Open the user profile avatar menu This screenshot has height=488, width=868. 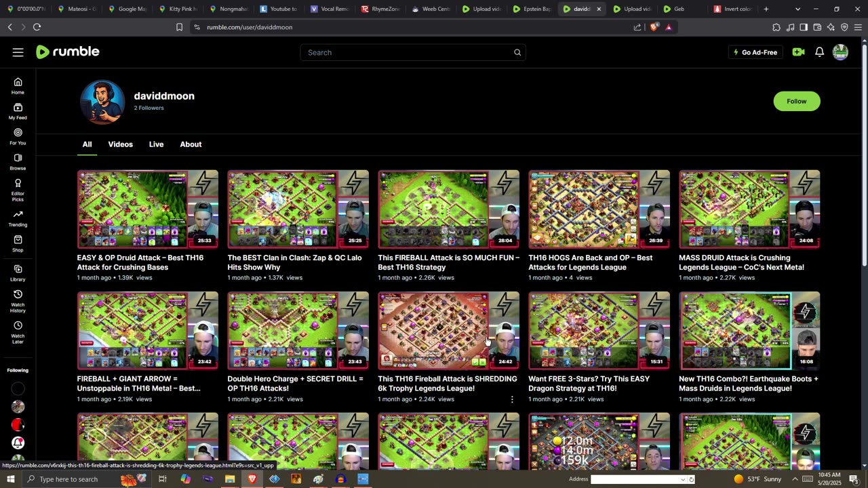tap(840, 52)
